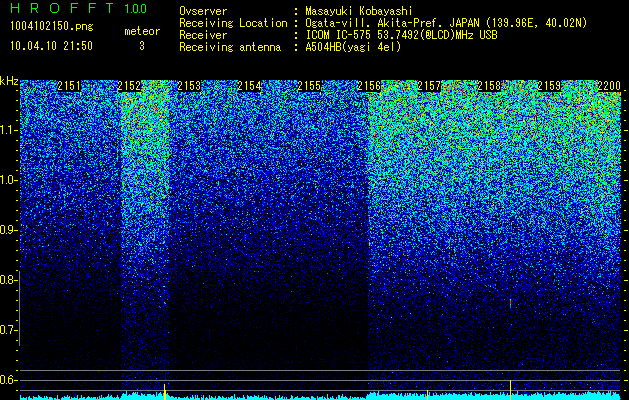Viewport: 629px width, 400px height.
Task: Click the 2156 time marker
Action: tap(369, 86)
